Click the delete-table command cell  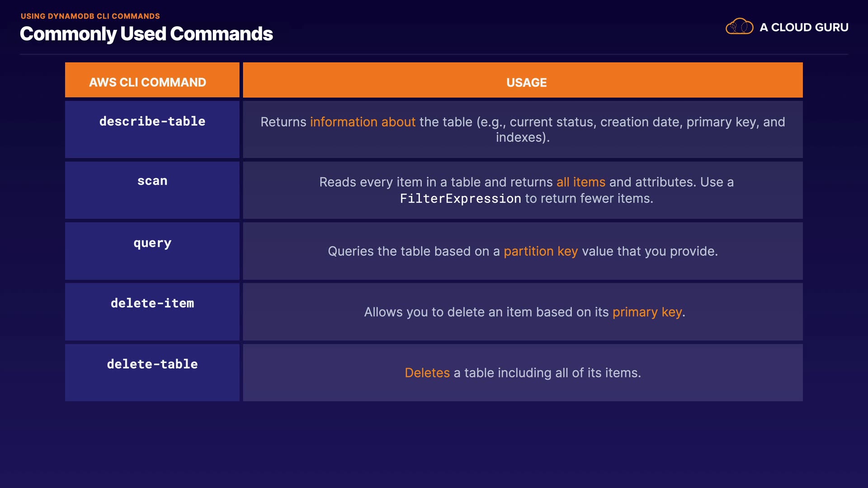(x=152, y=364)
